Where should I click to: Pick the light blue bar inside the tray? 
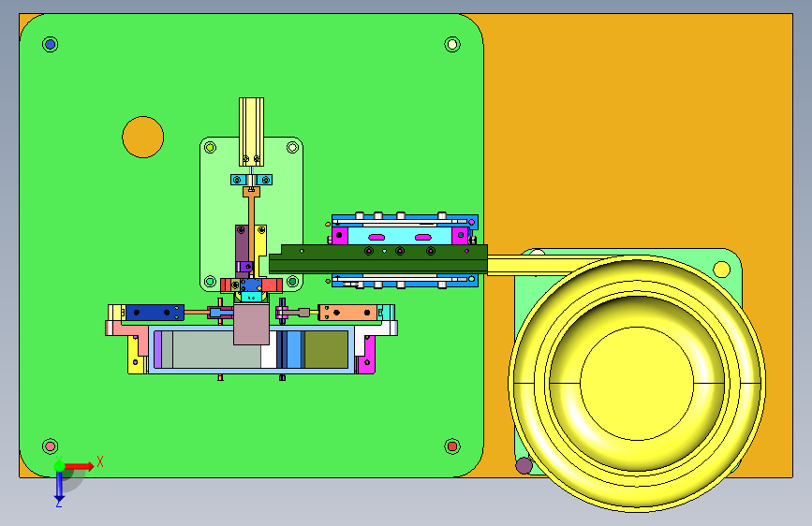[294, 350]
